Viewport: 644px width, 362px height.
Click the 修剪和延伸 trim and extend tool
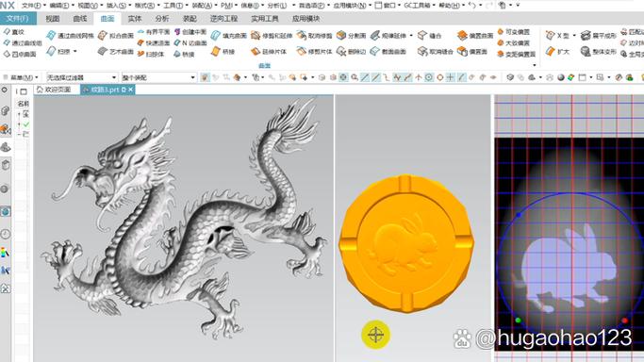click(x=272, y=36)
